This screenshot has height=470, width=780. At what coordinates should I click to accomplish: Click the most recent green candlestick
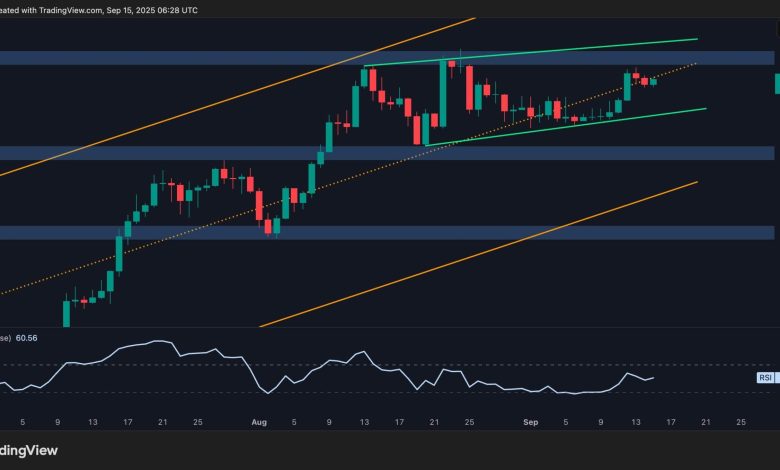tap(653, 82)
